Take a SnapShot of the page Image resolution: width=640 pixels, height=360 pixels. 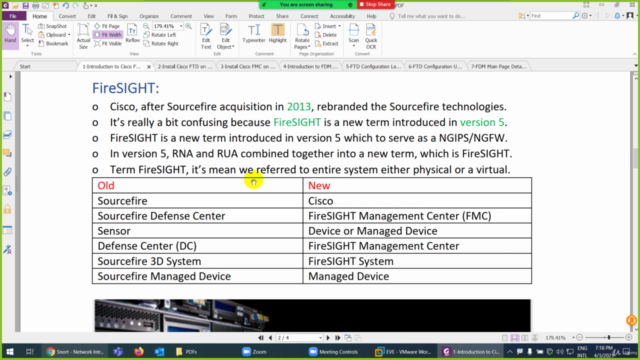point(52,26)
